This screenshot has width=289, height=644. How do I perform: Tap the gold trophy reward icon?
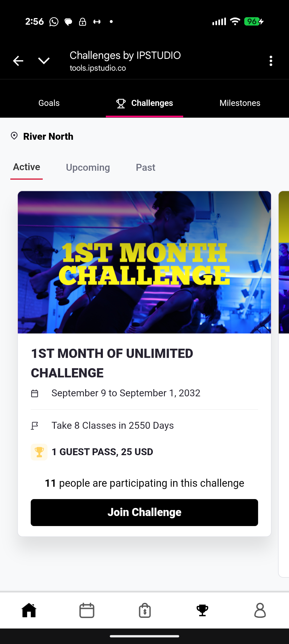click(39, 452)
